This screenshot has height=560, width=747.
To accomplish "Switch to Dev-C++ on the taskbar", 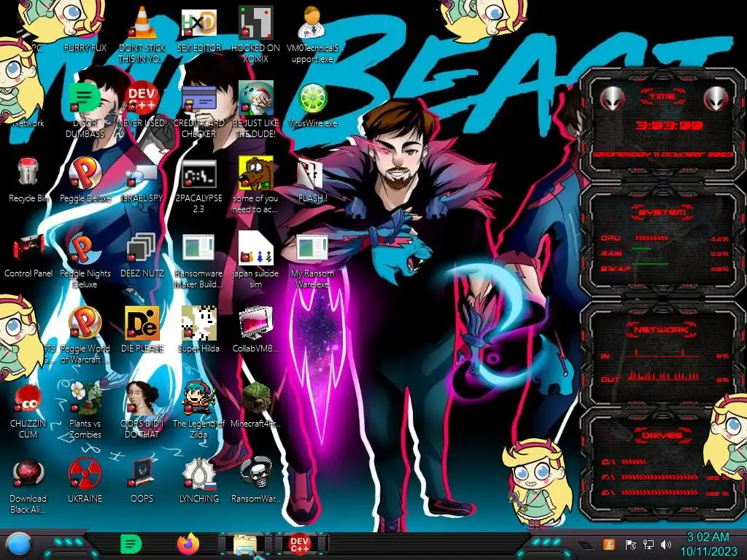I will pos(299,544).
